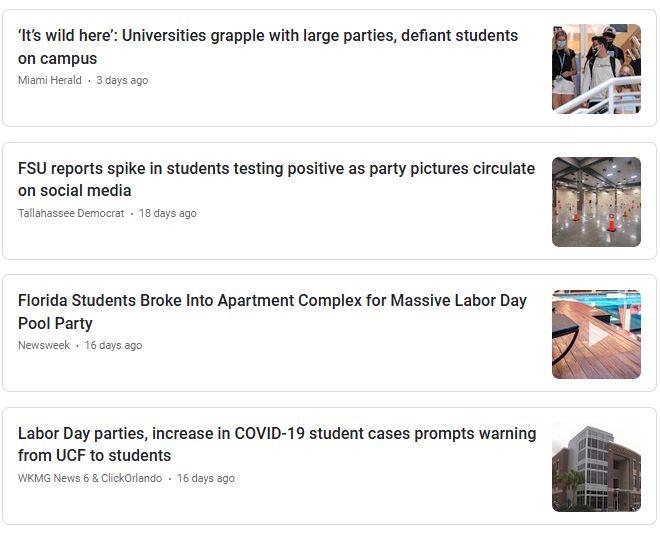The width and height of the screenshot is (660, 533).
Task: Click the '18 days ago' timestamp
Action: (168, 213)
